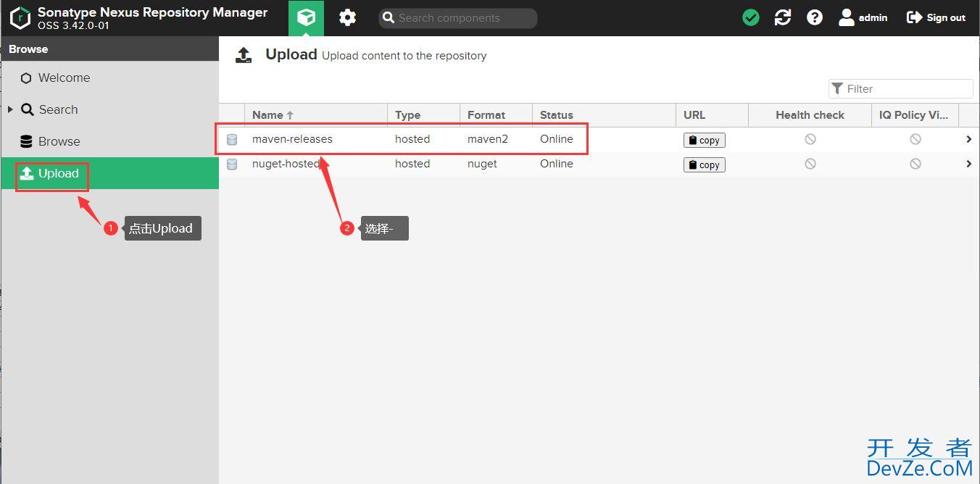Click the maven-releases repository database icon
Screen dimensions: 980x484
tap(232, 140)
